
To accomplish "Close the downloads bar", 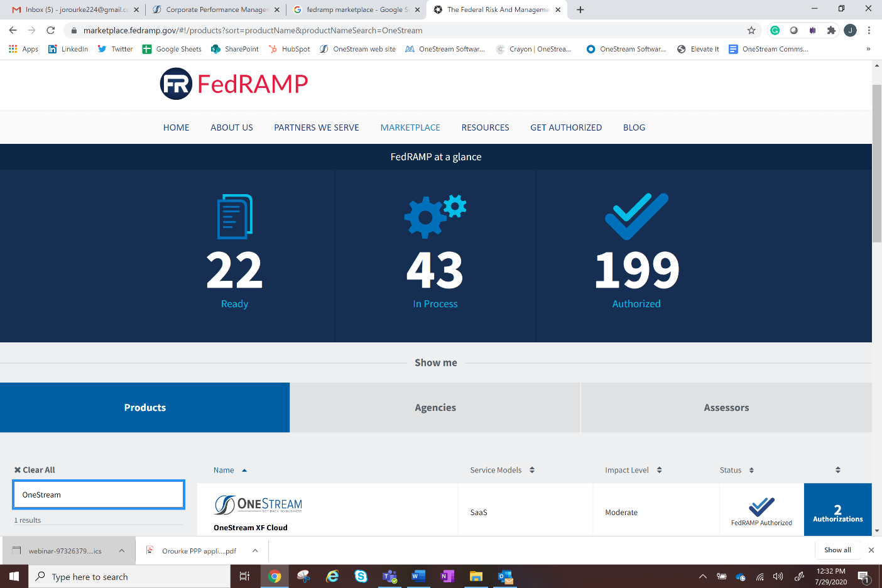I will point(871,550).
